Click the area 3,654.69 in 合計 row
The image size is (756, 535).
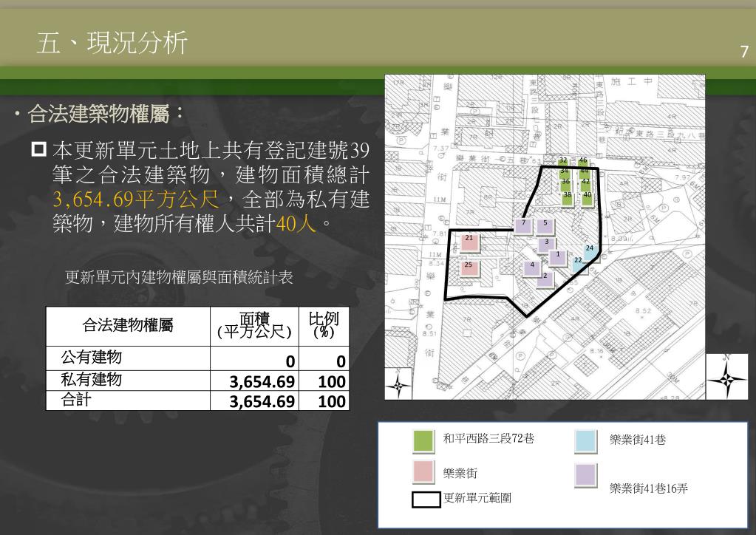(x=262, y=401)
